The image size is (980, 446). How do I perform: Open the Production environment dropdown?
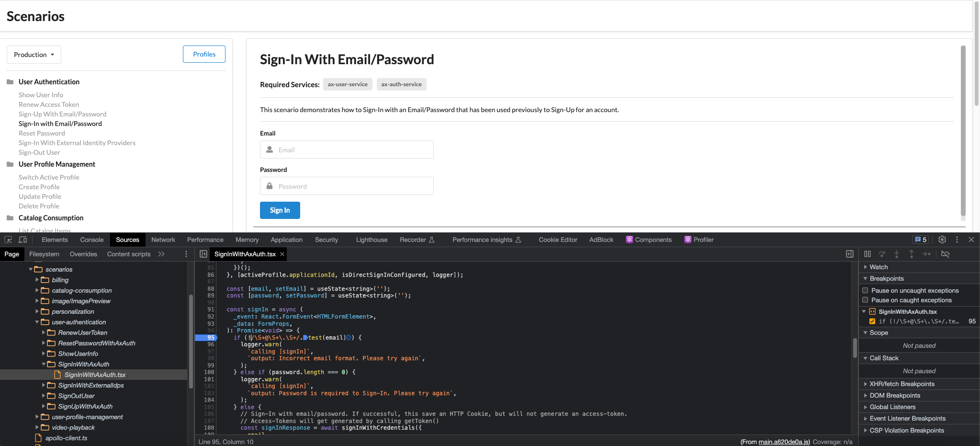pyautogui.click(x=34, y=54)
